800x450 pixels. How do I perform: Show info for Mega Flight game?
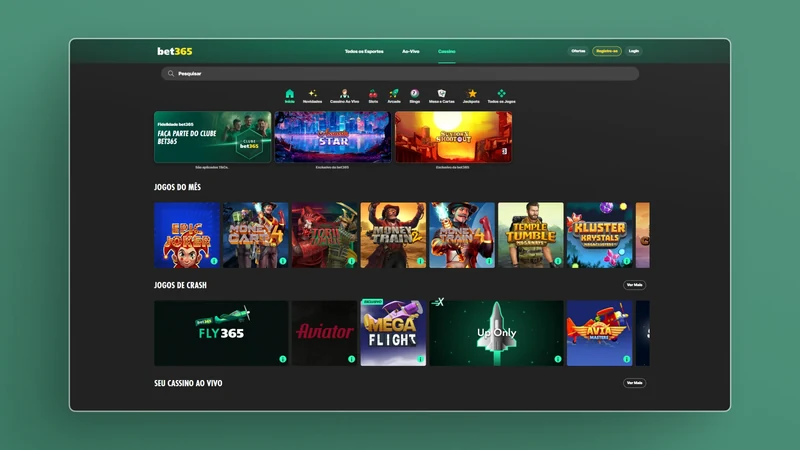420,359
